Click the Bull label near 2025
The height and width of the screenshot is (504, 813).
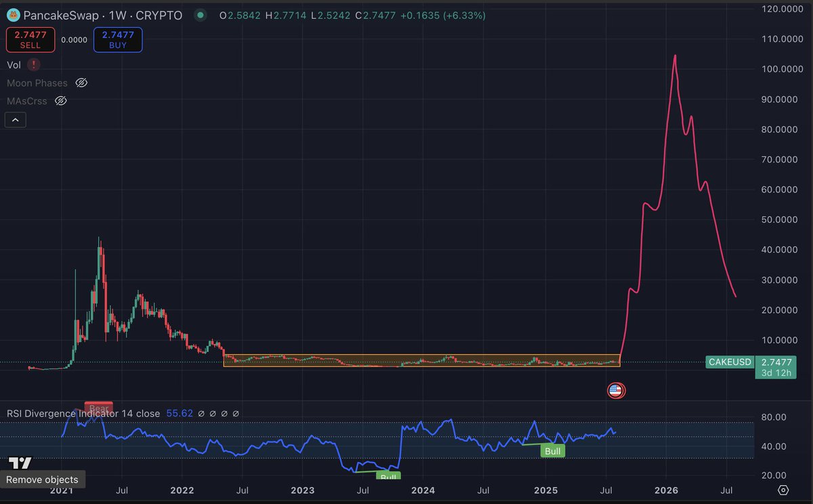[x=552, y=451]
